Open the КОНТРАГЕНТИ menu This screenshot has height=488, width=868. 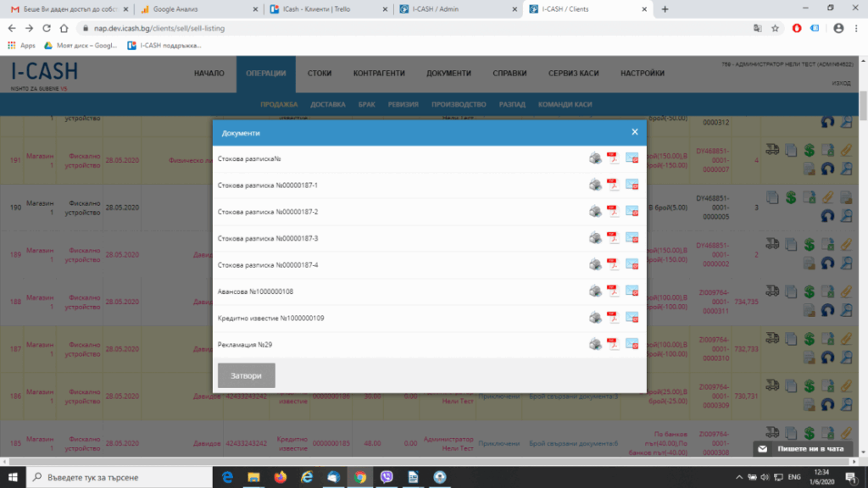pyautogui.click(x=379, y=74)
